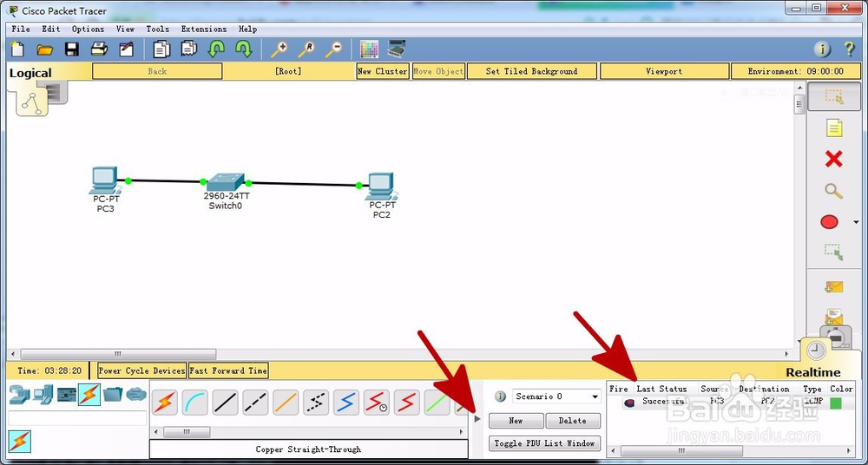
Task: Open the Activity Wizard icon
Action: point(126,49)
